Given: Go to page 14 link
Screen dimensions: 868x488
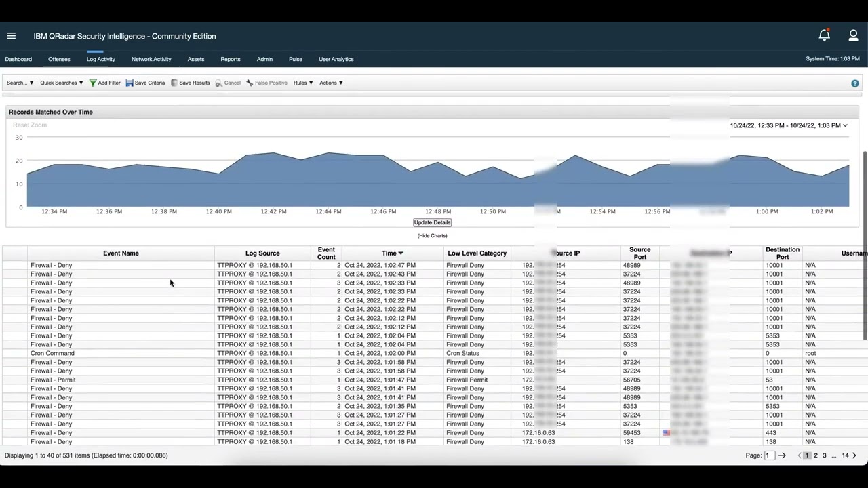Looking at the screenshot, I should click(846, 455).
